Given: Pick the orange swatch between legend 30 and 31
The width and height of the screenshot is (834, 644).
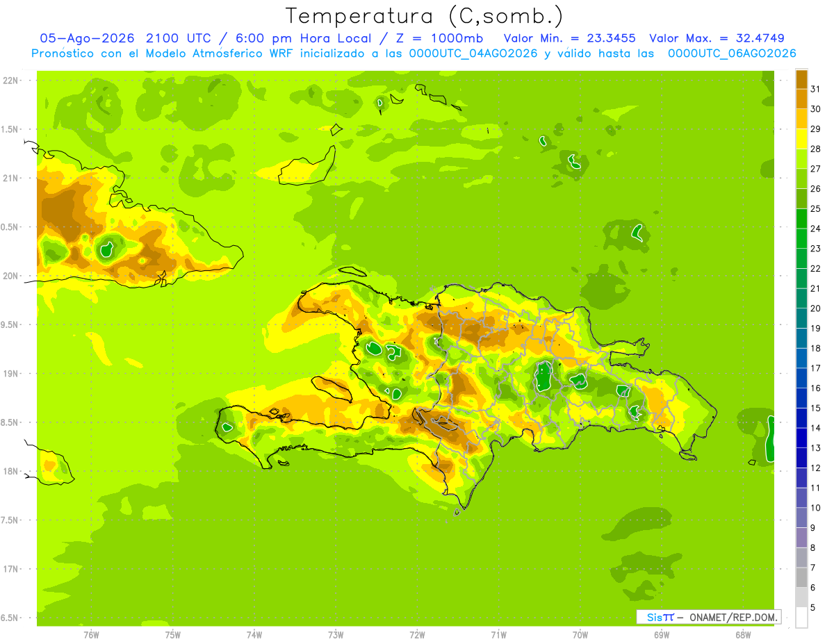Looking at the screenshot, I should pos(801,99).
